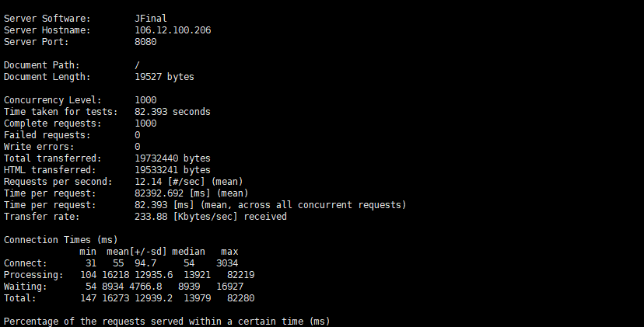Click the server hostname 106.12.100.206
Image resolution: width=644 pixels, height=327 pixels.
click(173, 30)
